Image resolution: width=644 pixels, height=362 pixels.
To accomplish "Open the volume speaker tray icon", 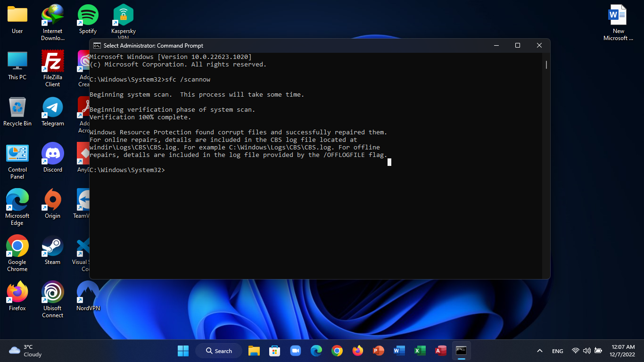I will [x=587, y=351].
